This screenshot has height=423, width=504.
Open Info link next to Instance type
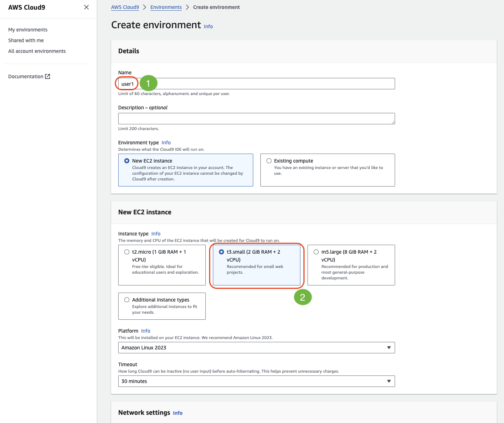[x=156, y=234]
